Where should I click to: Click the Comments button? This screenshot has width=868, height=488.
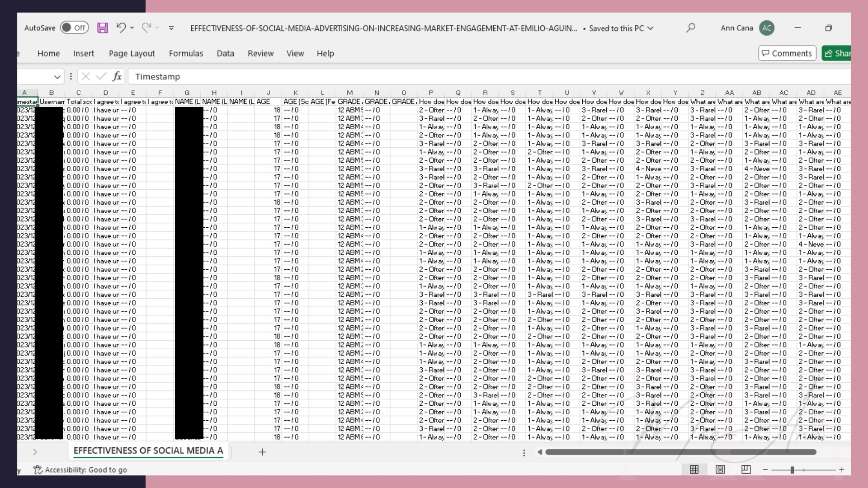[x=787, y=53]
